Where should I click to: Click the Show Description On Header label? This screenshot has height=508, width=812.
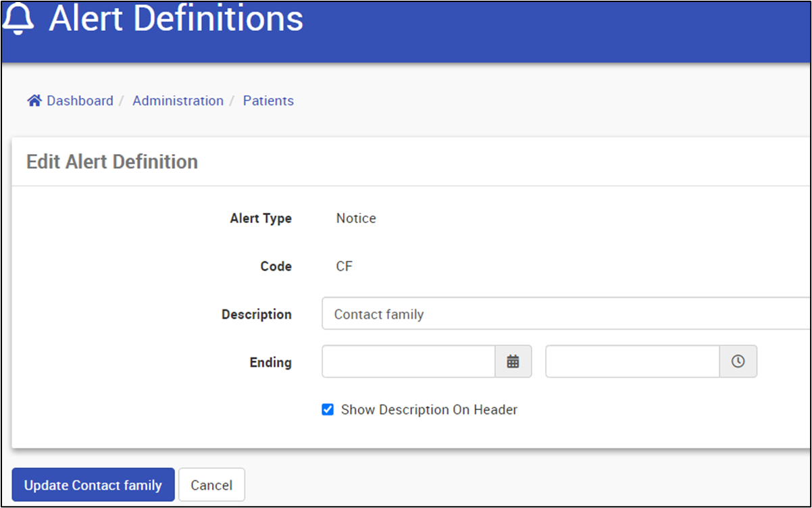click(429, 409)
